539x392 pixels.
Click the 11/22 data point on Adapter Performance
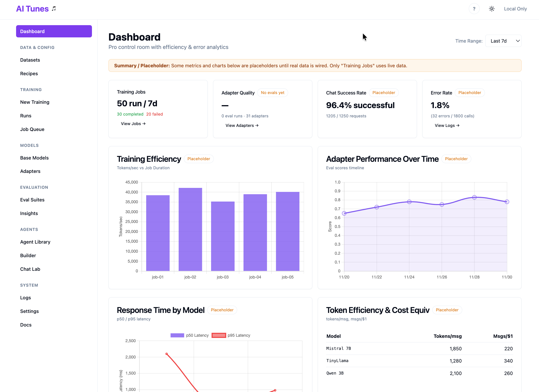tap(377, 207)
